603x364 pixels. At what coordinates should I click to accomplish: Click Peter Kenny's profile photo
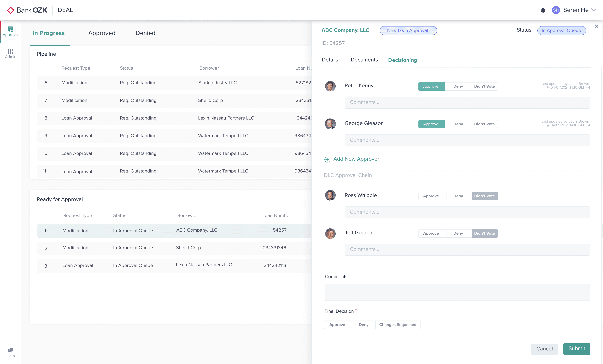(330, 86)
